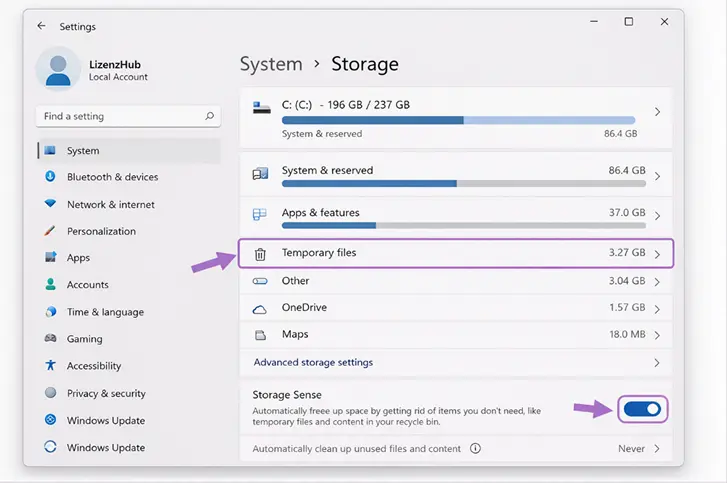Maximize the Settings window
Image resolution: width=727 pixels, height=483 pixels.
[629, 21]
